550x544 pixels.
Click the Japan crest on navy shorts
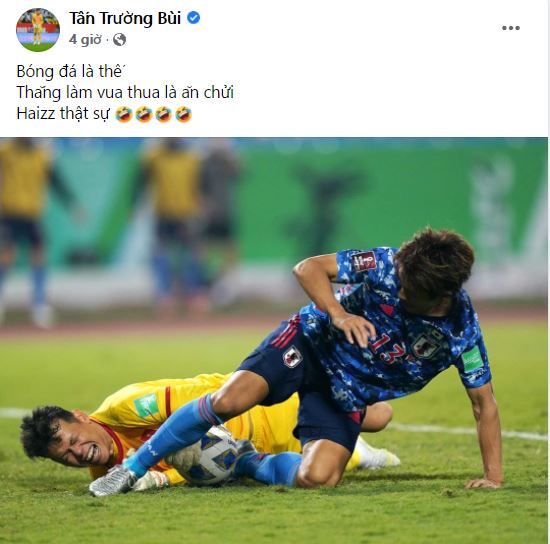[293, 356]
